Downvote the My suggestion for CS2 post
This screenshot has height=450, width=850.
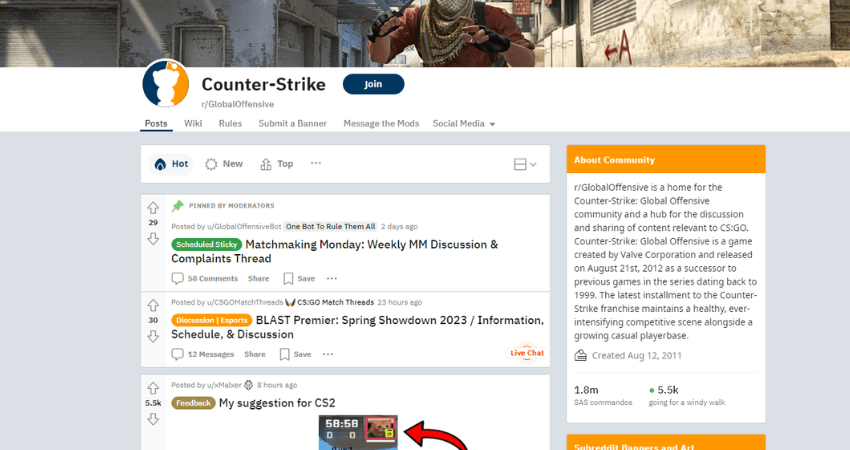click(153, 419)
